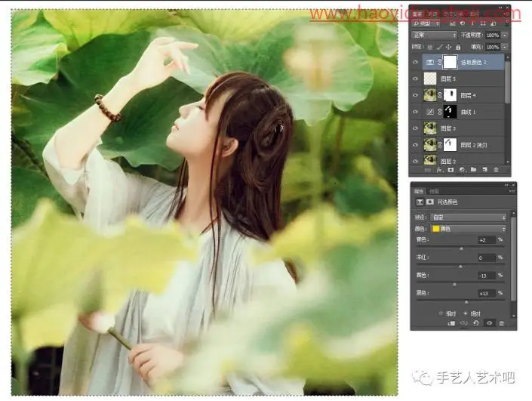Click the magenta value field showing 0
532x401 pixels.
point(487,258)
